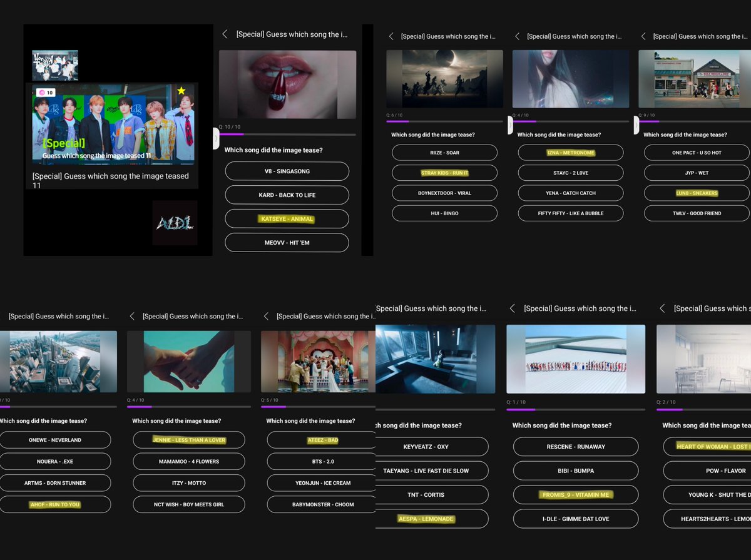The width and height of the screenshot is (751, 560).
Task: Tap back arrow above the pink wedding image
Action: pyautogui.click(x=266, y=317)
